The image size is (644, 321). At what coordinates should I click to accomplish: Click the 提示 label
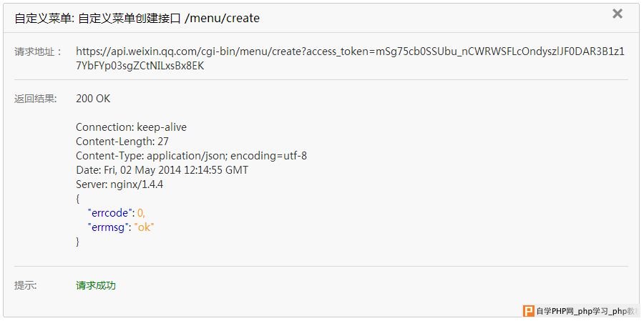point(26,286)
